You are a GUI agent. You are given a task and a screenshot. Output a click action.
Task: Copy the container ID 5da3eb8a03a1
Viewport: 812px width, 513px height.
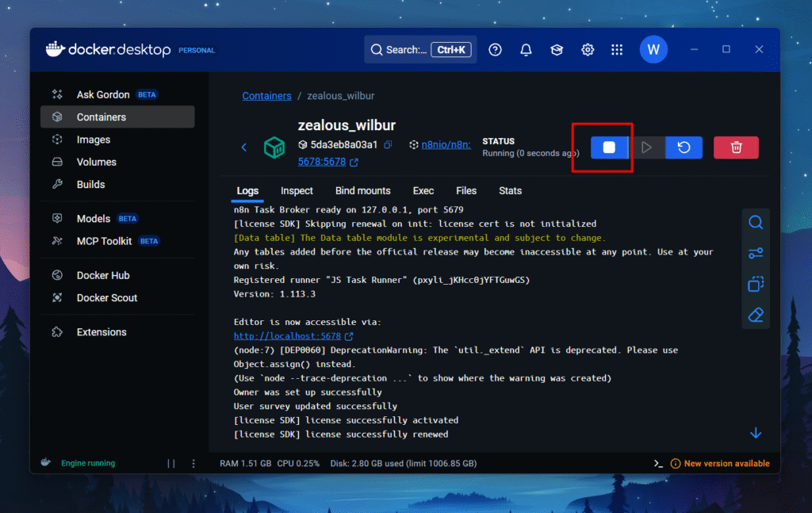pos(388,145)
